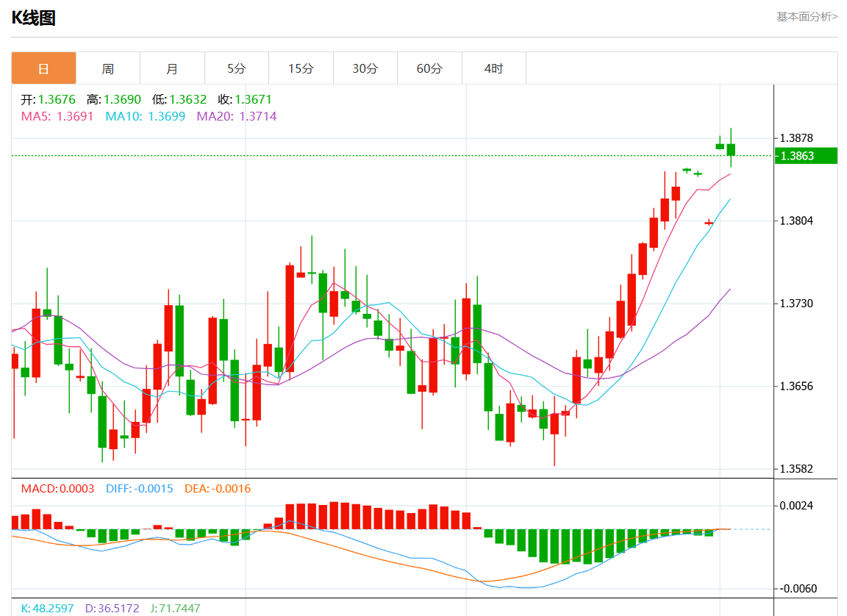The height and width of the screenshot is (616, 847).
Task: Click the DIFF:-0.0015 indicator label
Action: 140,489
